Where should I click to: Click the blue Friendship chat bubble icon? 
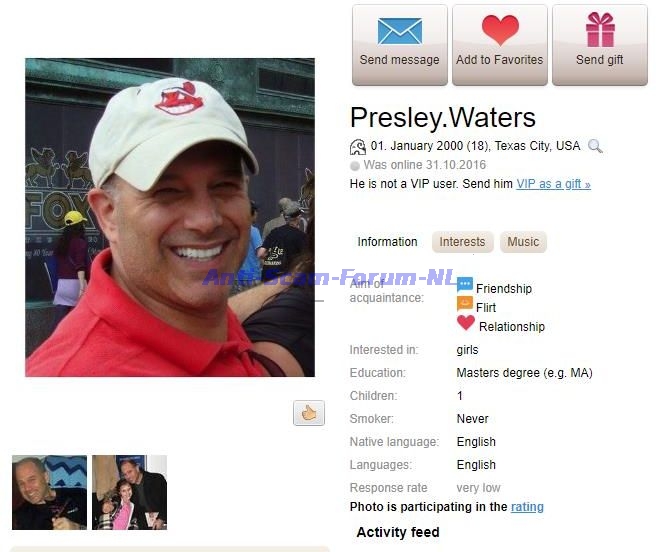click(465, 285)
